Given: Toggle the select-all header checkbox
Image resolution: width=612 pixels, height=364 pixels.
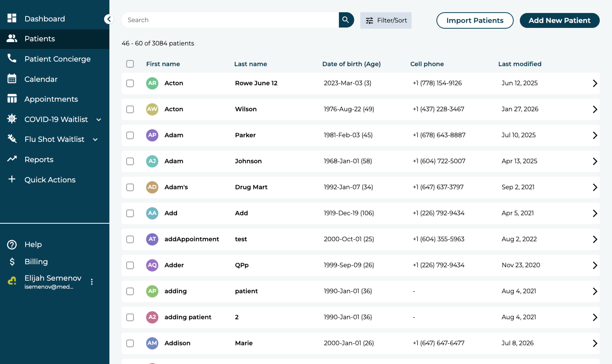Looking at the screenshot, I should (x=130, y=64).
